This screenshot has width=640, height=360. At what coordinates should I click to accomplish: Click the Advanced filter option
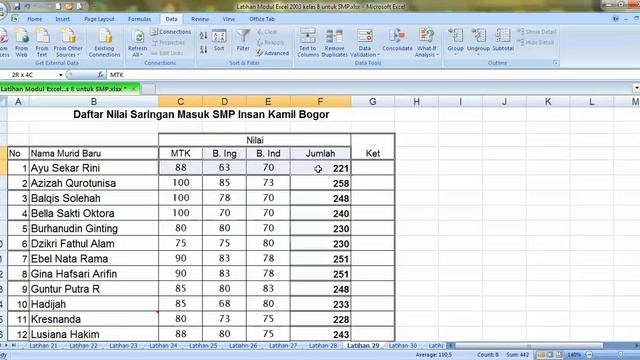coord(273,53)
